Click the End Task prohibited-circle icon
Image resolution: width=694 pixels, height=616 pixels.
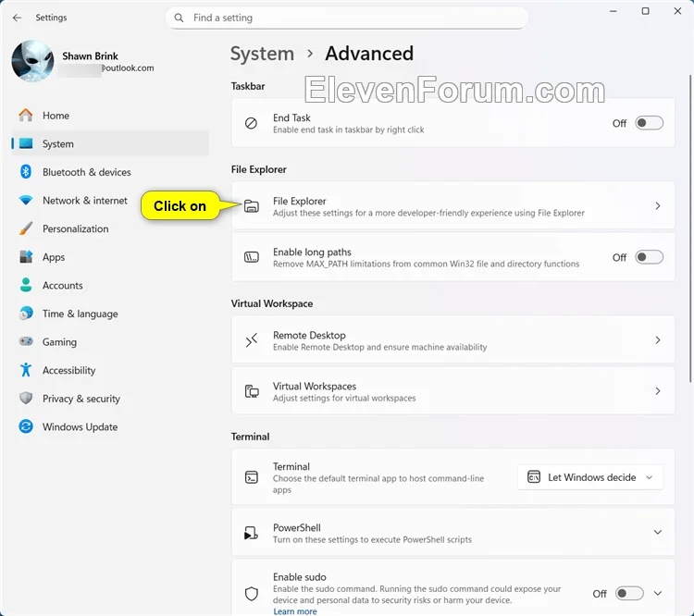(x=251, y=123)
